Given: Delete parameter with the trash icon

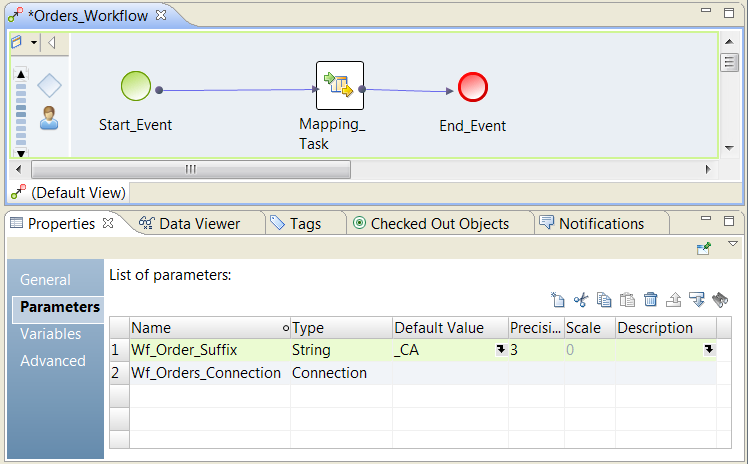Looking at the screenshot, I should (x=651, y=299).
